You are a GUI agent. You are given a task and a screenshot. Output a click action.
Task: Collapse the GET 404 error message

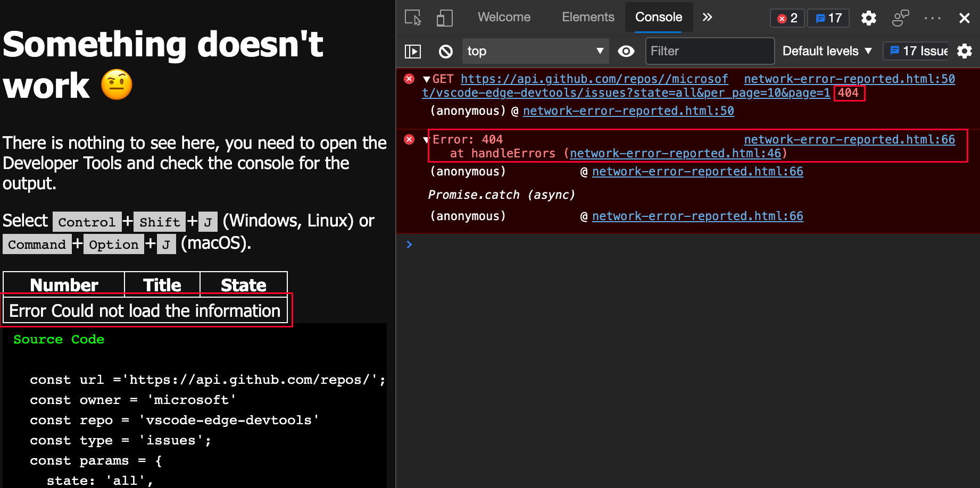[426, 79]
